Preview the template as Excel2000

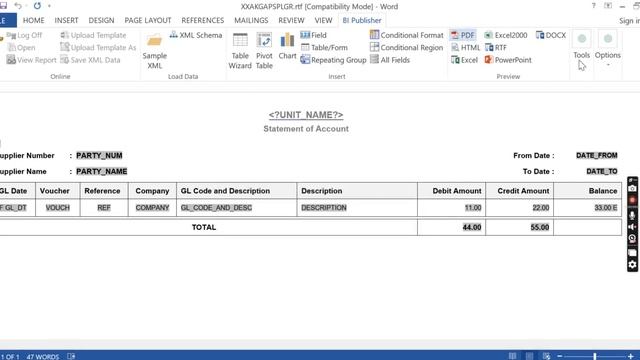point(506,36)
